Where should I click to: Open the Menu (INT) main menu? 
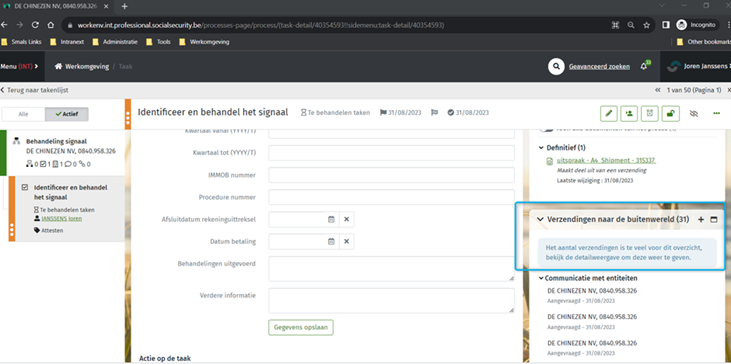19,67
